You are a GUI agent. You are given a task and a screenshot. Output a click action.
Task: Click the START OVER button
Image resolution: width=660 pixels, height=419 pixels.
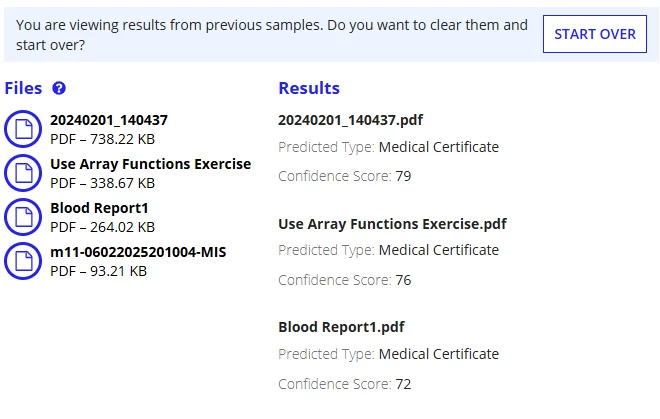coord(594,34)
